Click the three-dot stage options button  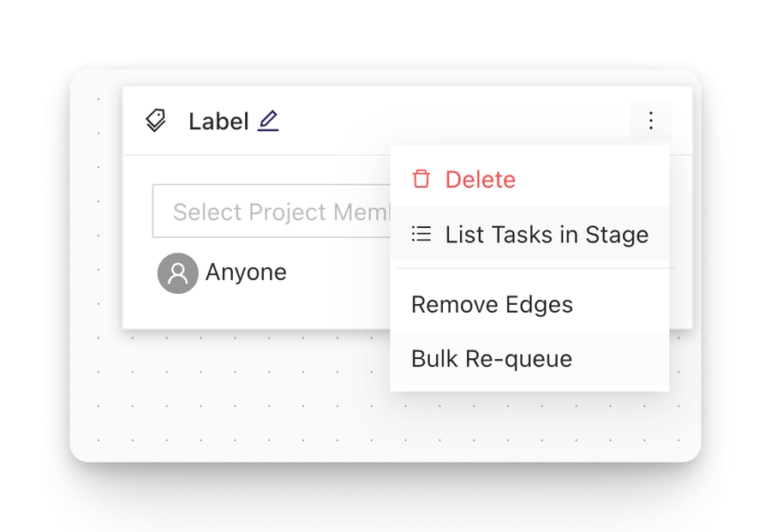coord(651,121)
